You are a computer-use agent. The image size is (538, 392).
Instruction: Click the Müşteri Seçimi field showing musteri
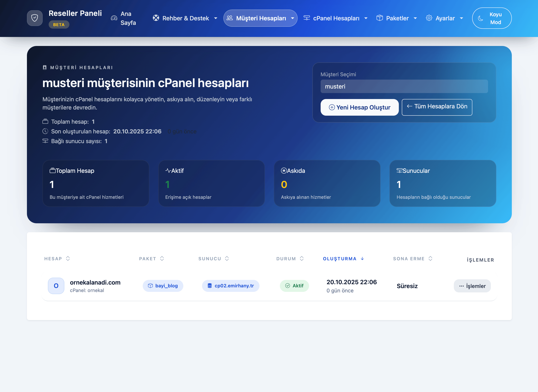pos(404,87)
